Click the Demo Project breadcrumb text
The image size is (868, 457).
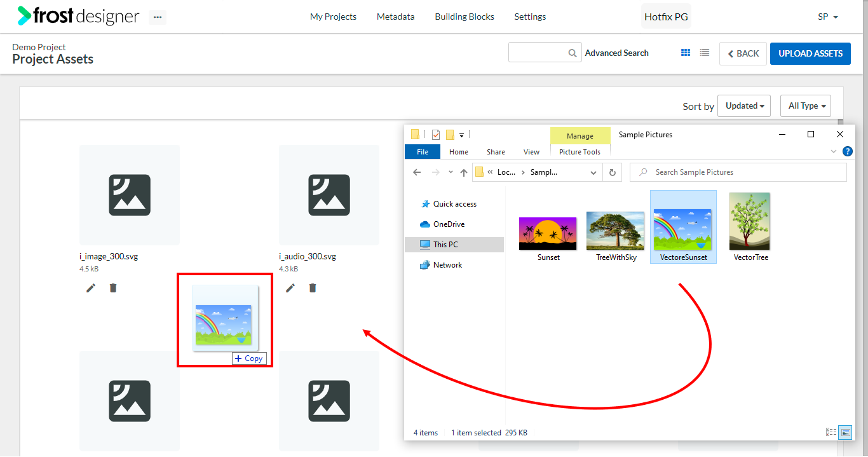(39, 47)
